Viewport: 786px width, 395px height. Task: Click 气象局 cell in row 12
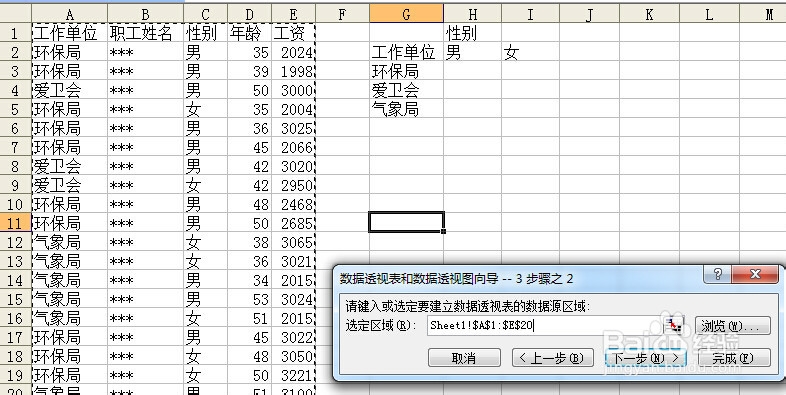[x=70, y=242]
